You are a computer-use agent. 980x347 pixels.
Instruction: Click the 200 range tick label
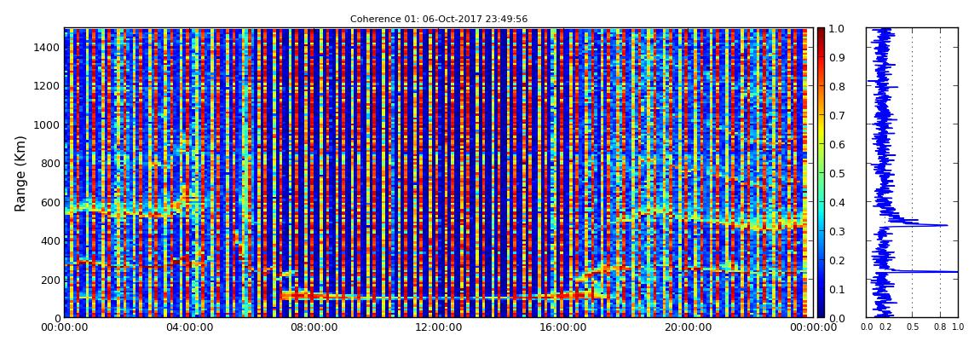pyautogui.click(x=50, y=280)
